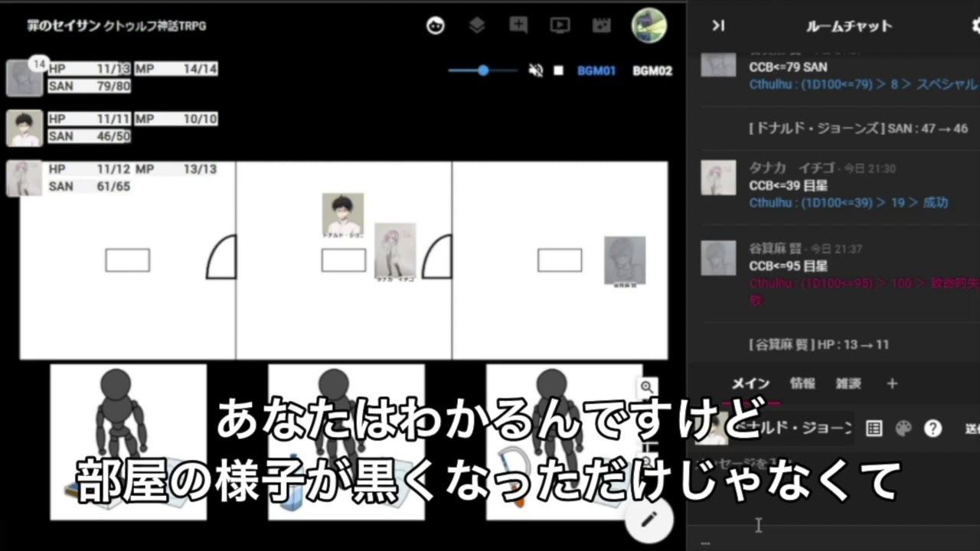Adjust the blue volume slider
Viewport: 980px width, 551px height.
(483, 70)
